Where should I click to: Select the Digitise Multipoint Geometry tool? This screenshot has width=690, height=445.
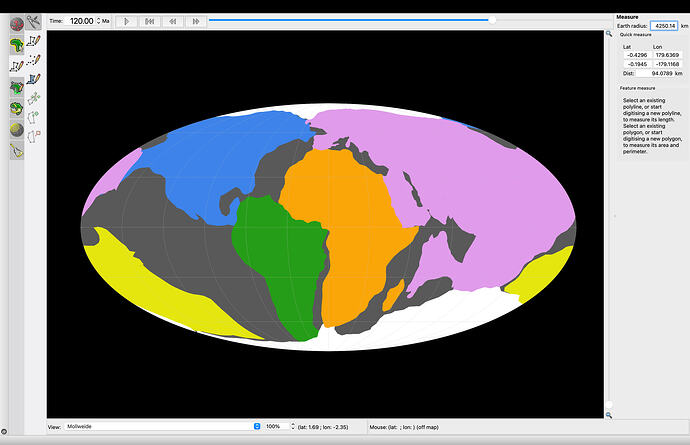[36, 61]
